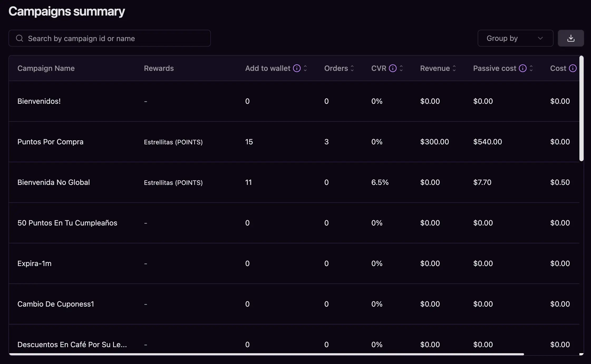Sort table by Revenue arrows

454,68
